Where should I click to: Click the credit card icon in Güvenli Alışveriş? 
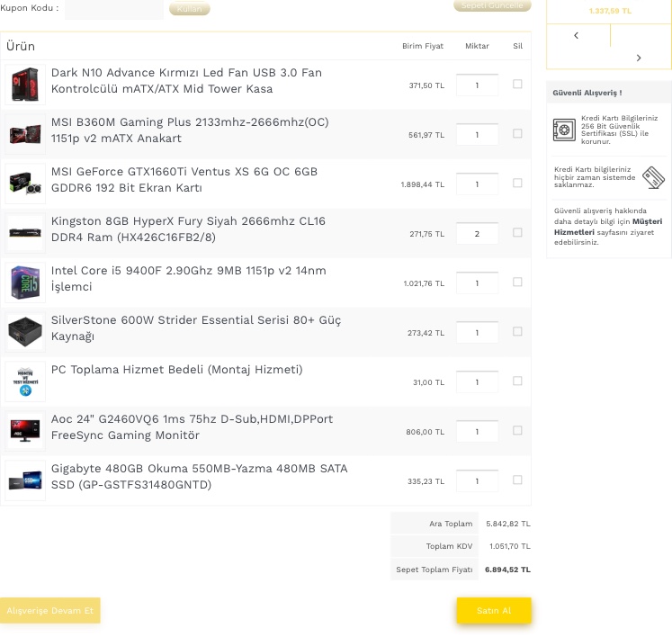tap(653, 177)
